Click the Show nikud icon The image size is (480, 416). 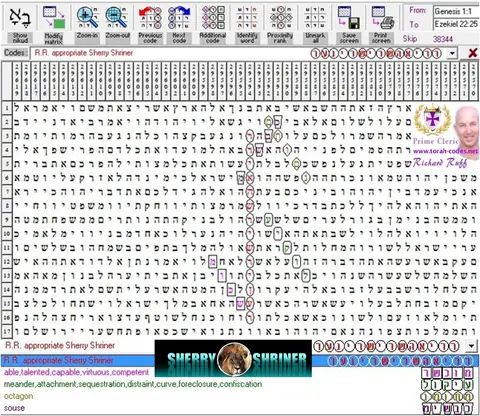click(x=20, y=17)
